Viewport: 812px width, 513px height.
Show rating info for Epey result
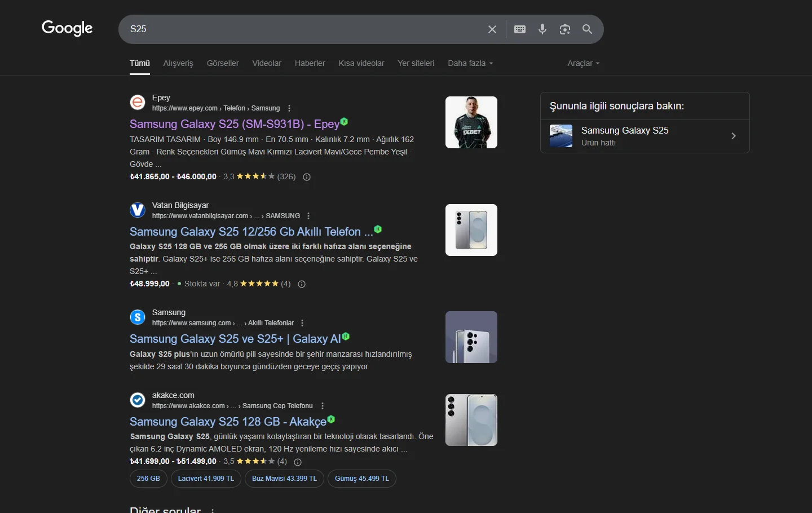[307, 177]
